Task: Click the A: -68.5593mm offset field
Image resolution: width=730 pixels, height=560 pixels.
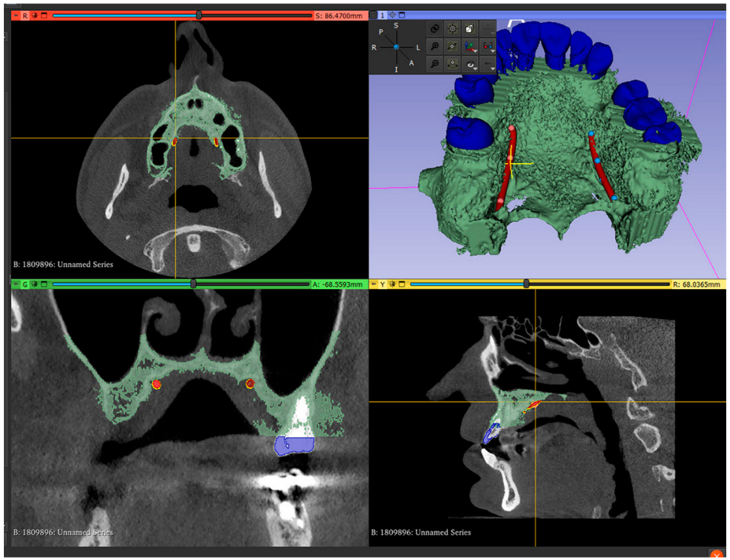Action: pyautogui.click(x=338, y=284)
